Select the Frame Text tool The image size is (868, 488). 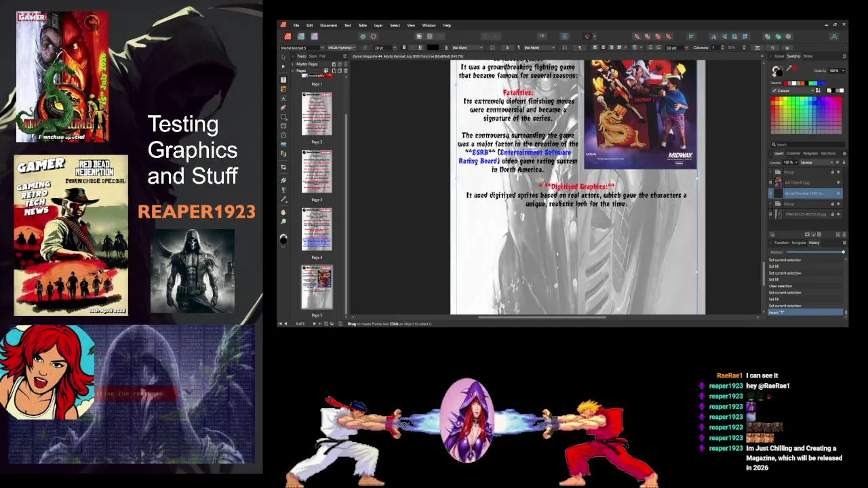pos(283,79)
